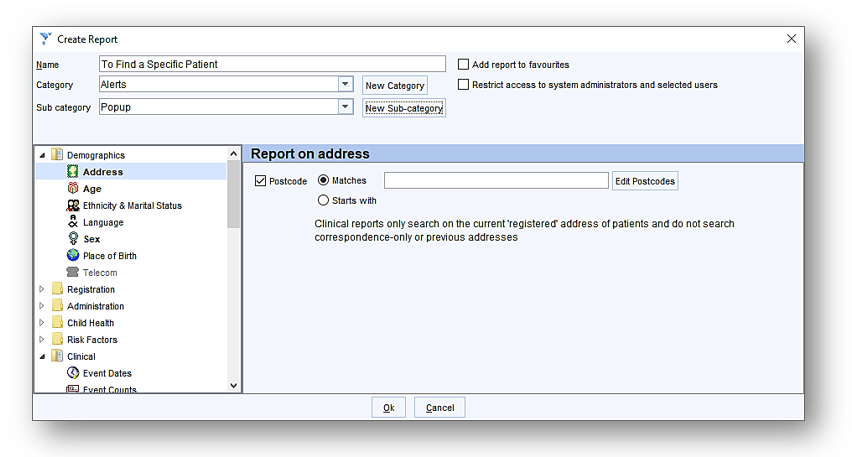Image resolution: width=852 pixels, height=457 pixels.
Task: Expand the Administration tree node
Action: click(x=42, y=306)
